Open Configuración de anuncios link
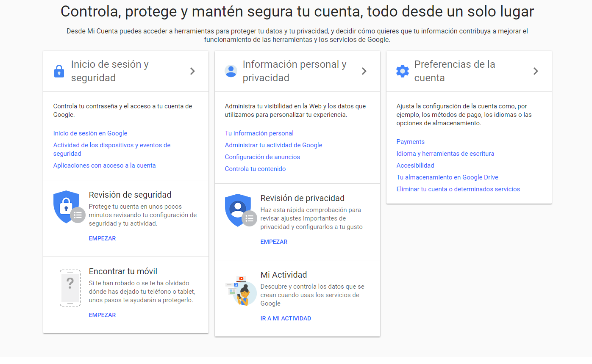This screenshot has height=364, width=592. pyautogui.click(x=262, y=157)
